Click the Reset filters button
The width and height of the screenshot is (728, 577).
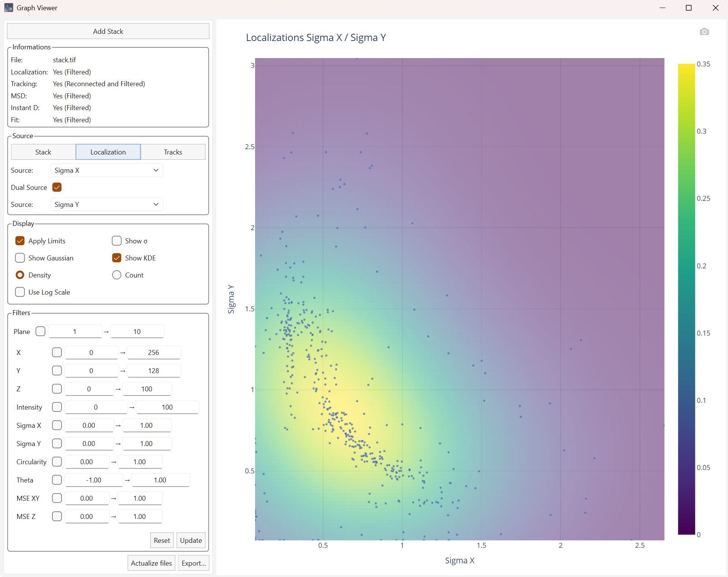coord(162,541)
